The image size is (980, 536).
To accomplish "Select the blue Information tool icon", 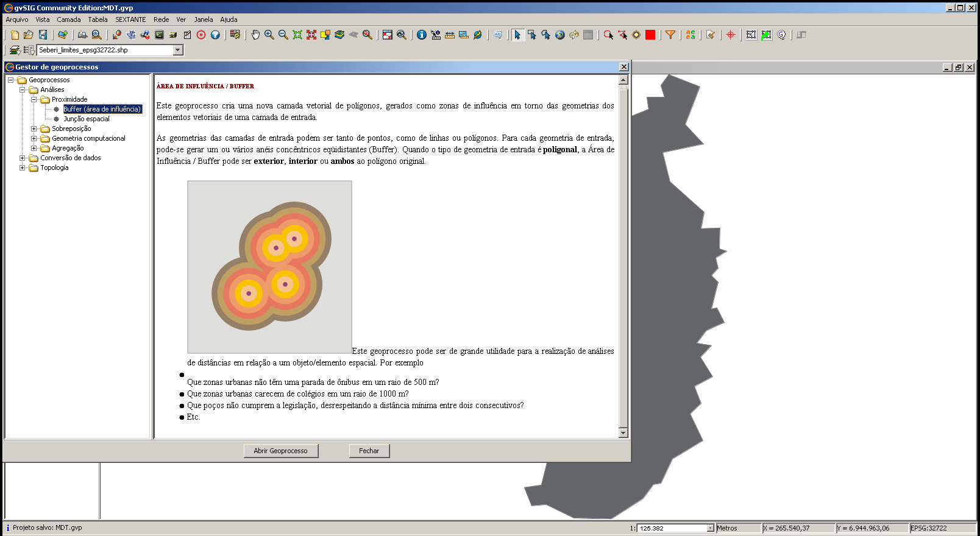I will 421,35.
